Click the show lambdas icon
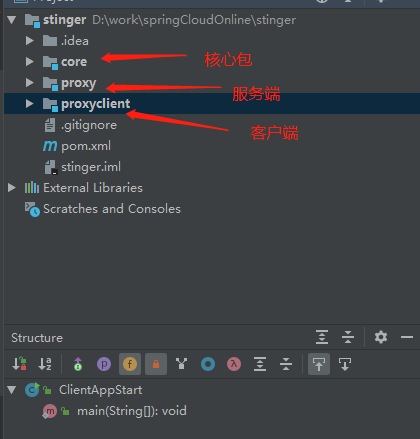Viewport: 420px width, 439px height. 234,364
